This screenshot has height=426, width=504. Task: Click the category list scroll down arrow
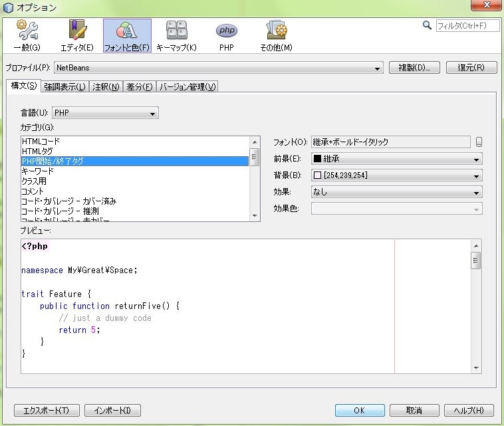[x=255, y=215]
